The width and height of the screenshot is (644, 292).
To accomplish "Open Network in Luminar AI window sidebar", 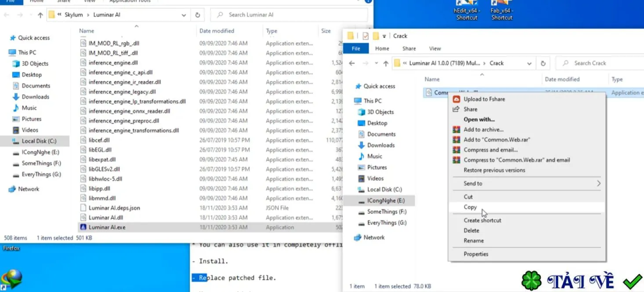I will click(29, 189).
